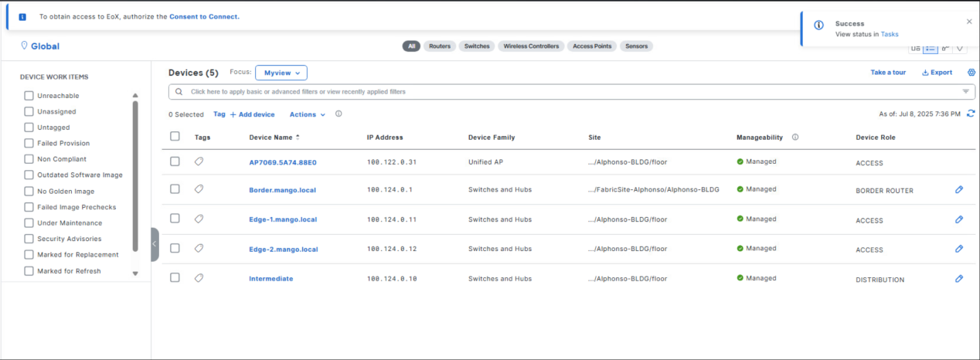Check the Marked for Refresh item
980x360 pixels.
point(29,271)
